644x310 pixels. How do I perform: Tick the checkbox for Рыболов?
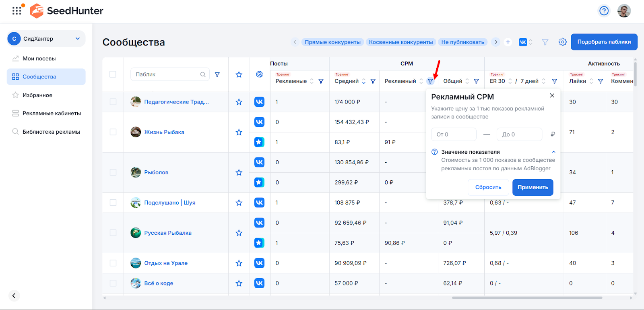[x=113, y=172]
